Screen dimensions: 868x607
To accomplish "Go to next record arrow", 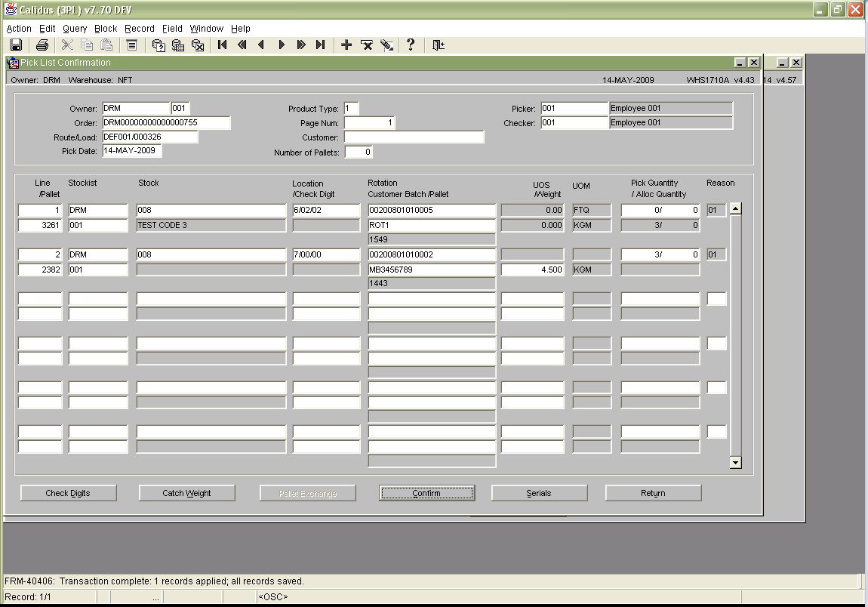I will 282,45.
